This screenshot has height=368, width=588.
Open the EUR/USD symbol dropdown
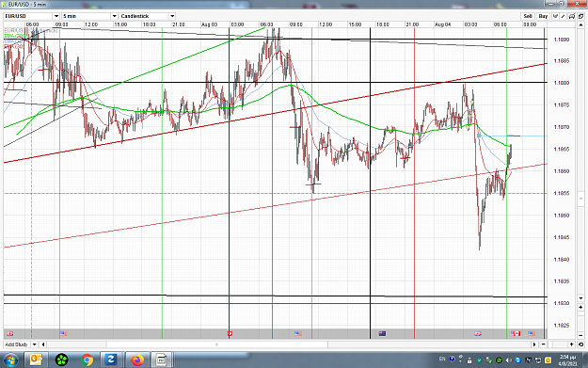coord(56,16)
